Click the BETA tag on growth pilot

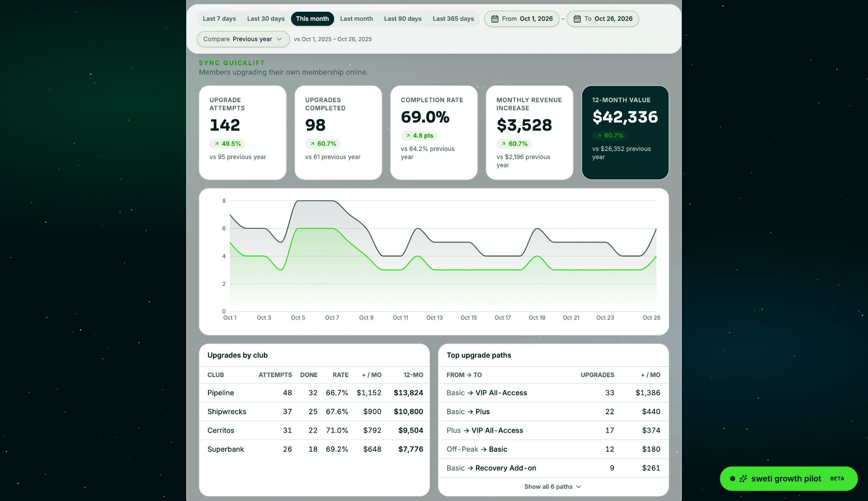(837, 479)
